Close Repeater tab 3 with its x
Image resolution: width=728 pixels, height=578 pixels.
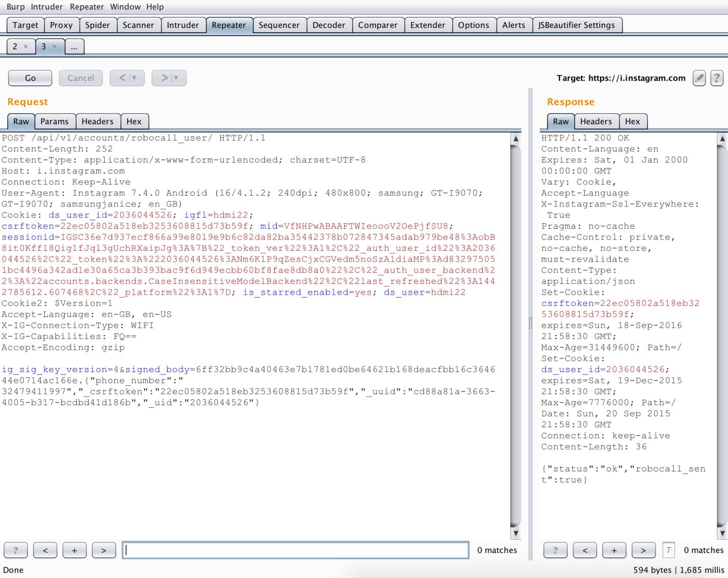click(55, 46)
